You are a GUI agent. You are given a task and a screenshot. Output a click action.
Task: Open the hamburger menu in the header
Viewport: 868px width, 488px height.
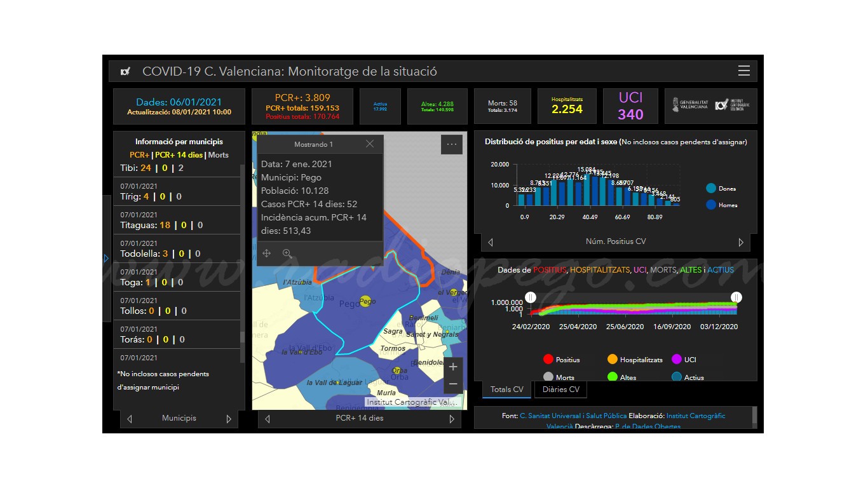coord(744,71)
